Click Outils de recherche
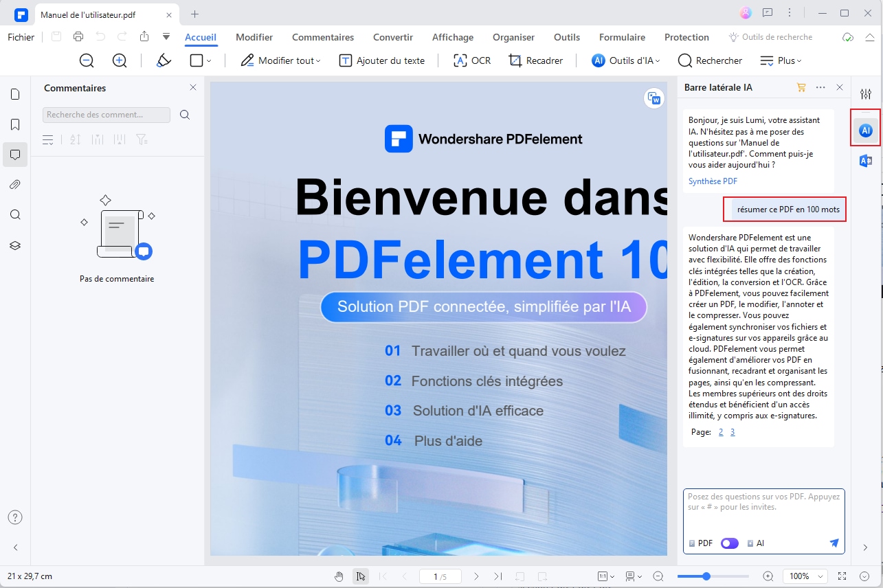Screen dimensions: 883x588 pos(771,37)
